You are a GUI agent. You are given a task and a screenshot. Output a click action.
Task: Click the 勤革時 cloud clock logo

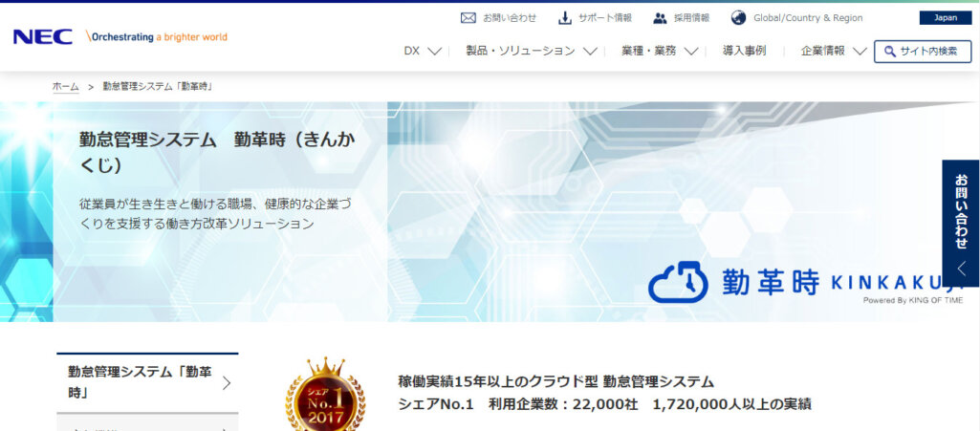tap(678, 282)
